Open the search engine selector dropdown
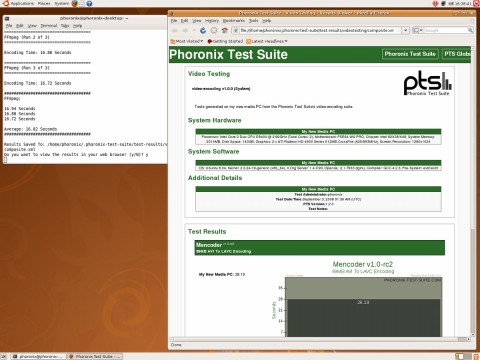Viewport: 480px width, 360px height. coord(417,30)
